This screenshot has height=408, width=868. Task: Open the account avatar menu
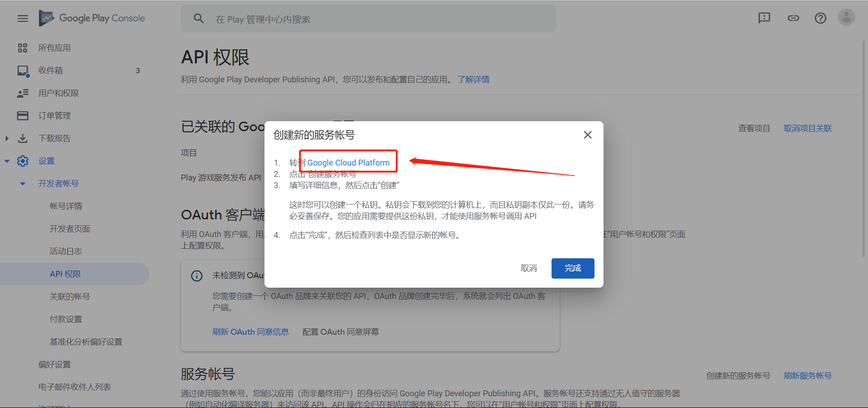coord(846,17)
